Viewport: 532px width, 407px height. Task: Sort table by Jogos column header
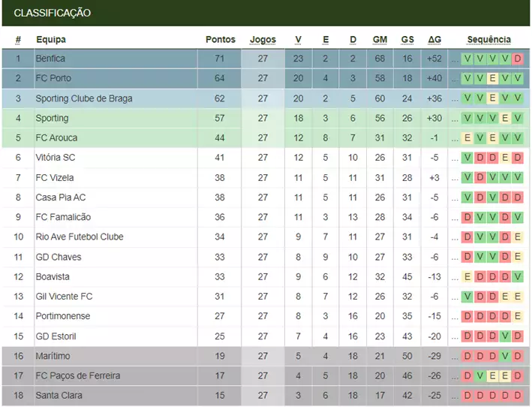(x=263, y=40)
